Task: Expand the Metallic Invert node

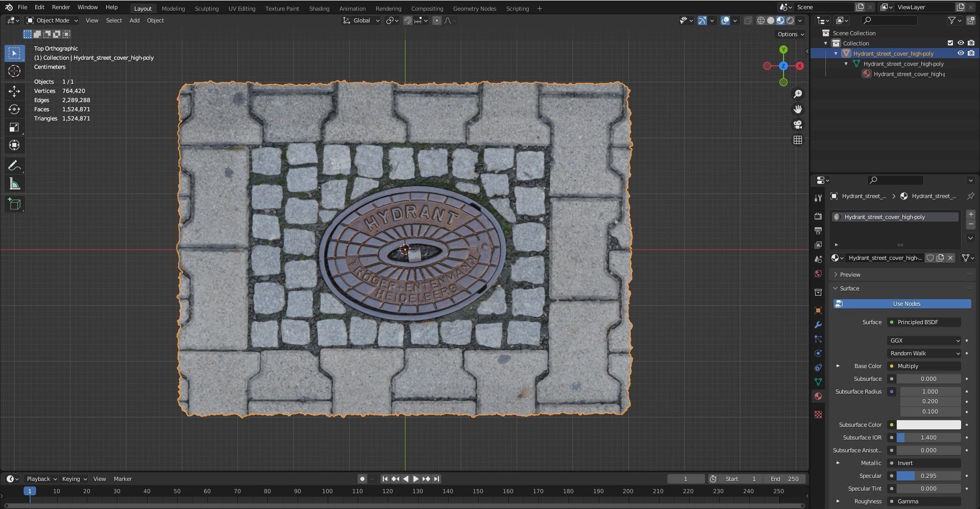Action: pos(838,463)
